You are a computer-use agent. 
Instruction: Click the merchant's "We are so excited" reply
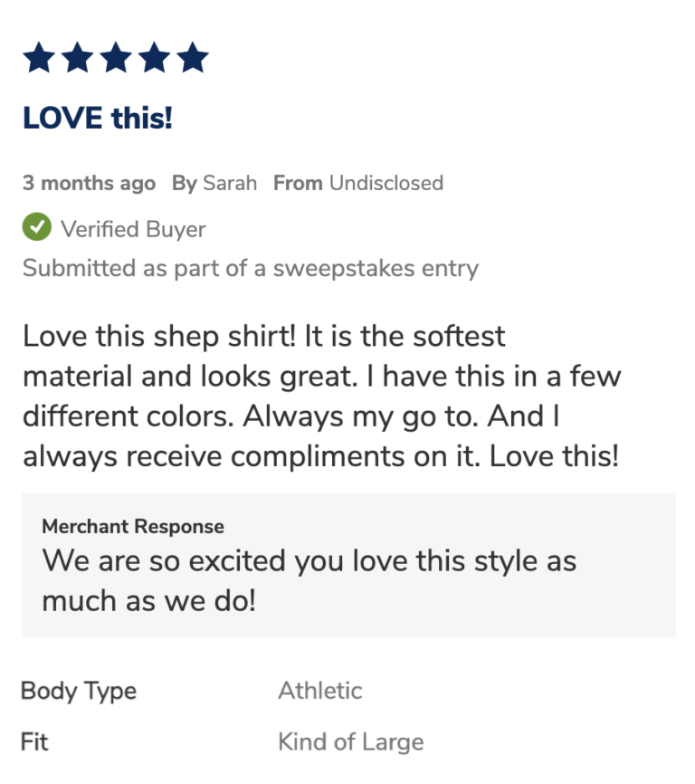(x=309, y=579)
